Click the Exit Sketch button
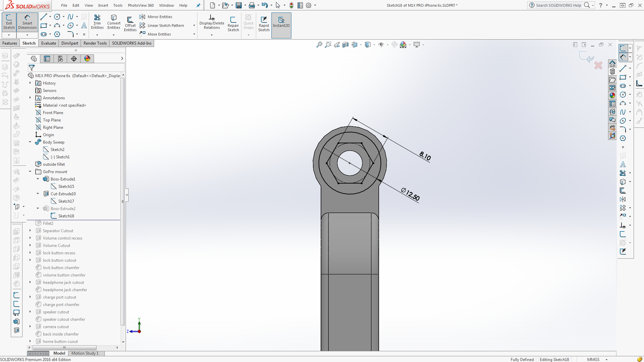 coord(9,22)
